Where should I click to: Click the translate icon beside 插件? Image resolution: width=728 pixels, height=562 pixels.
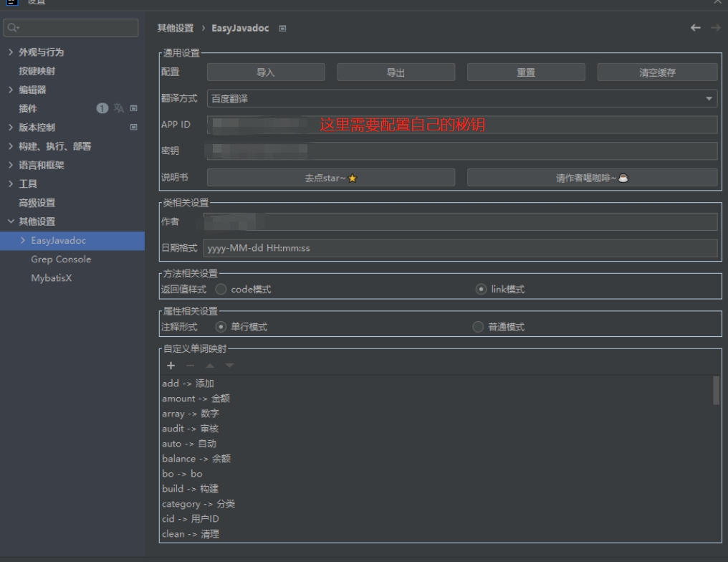(119, 109)
